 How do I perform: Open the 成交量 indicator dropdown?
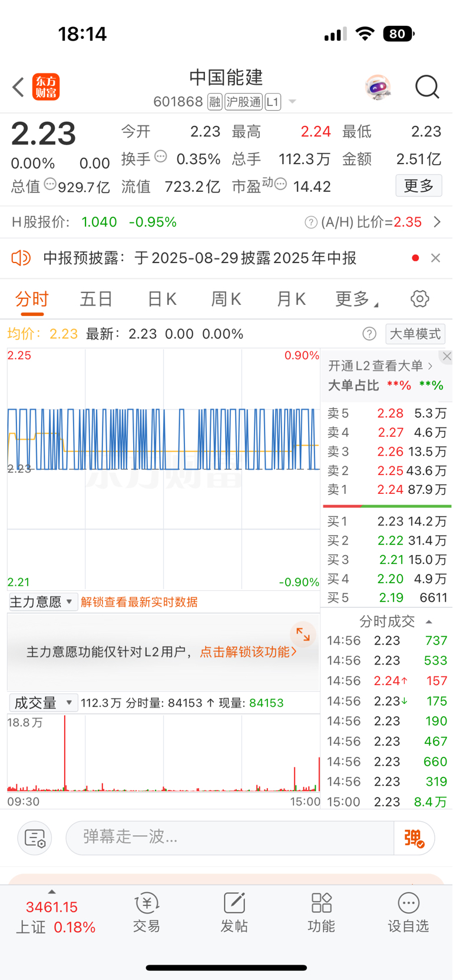pos(42,703)
